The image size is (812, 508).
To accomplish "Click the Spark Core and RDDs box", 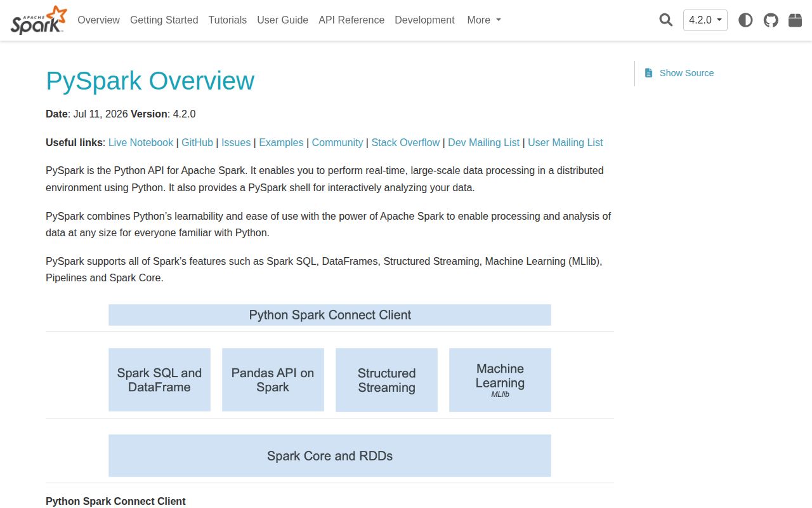I will pyautogui.click(x=330, y=455).
